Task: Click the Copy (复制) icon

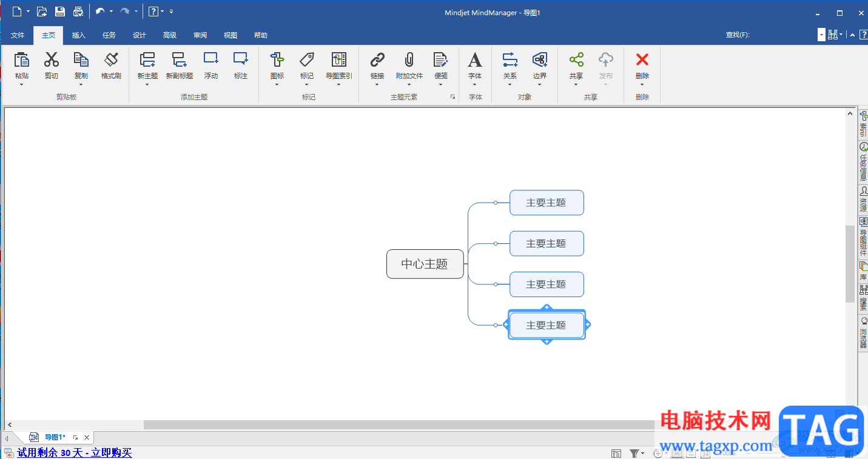Action: pos(81,59)
